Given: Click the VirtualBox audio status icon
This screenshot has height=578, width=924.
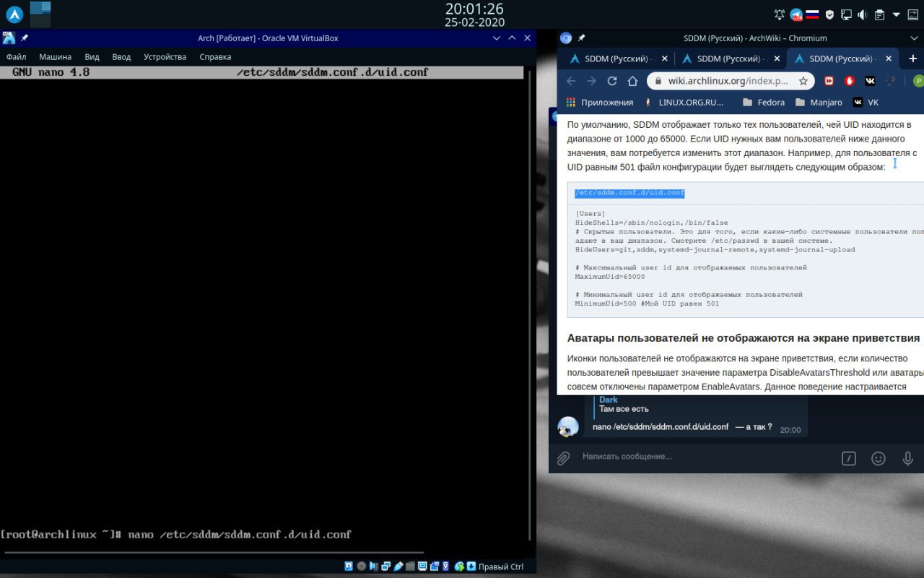Looking at the screenshot, I should point(374,566).
